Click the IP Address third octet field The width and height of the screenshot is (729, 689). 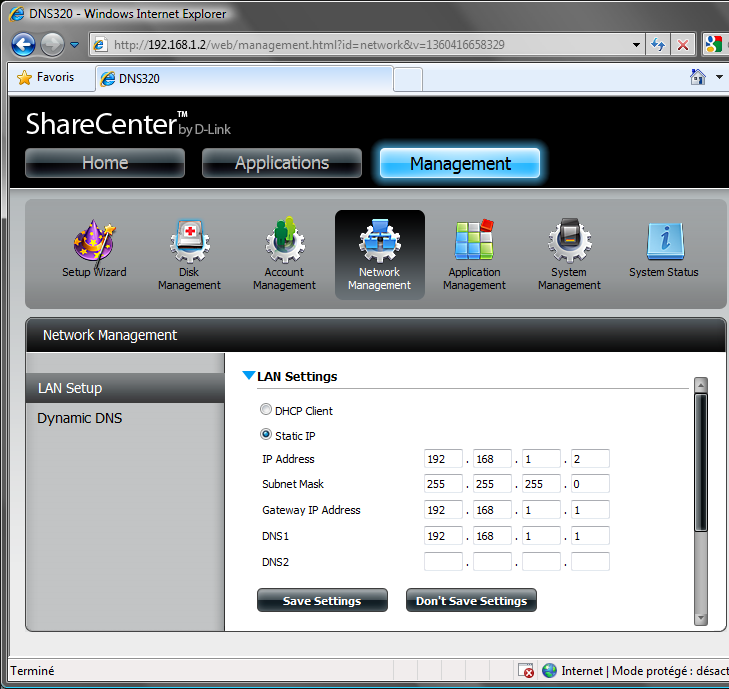(x=541, y=459)
